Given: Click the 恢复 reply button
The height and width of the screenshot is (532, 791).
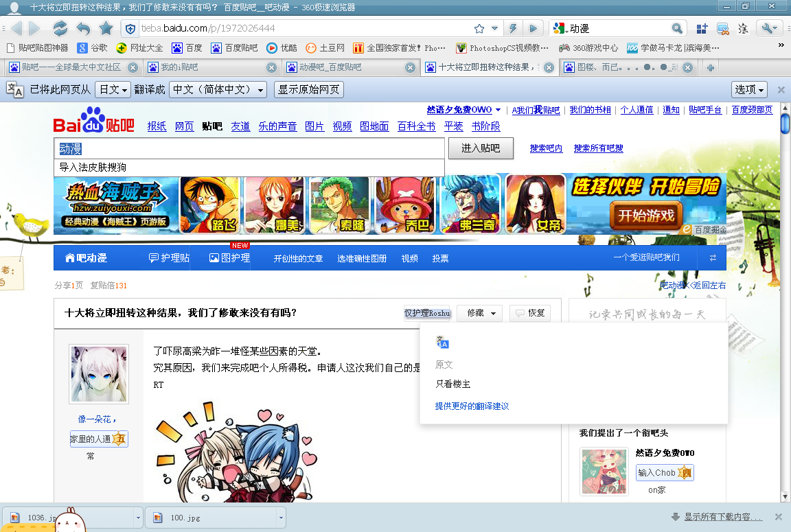Looking at the screenshot, I should coord(529,313).
